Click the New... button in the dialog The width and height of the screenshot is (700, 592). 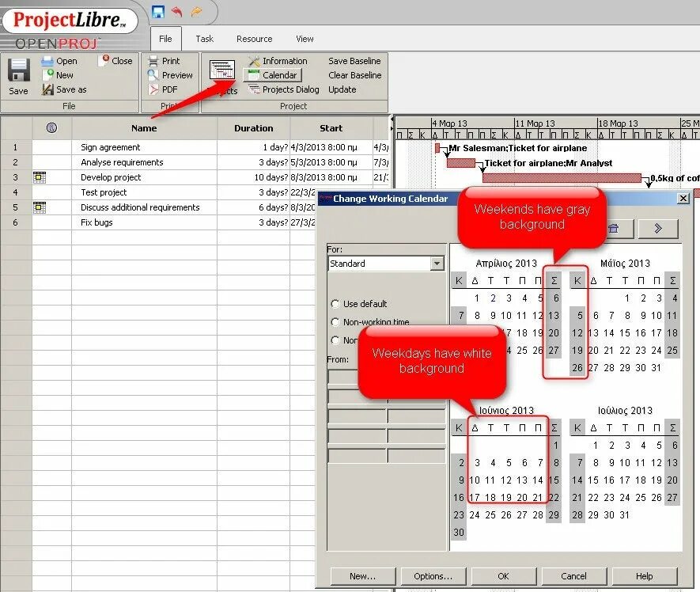[363, 576]
